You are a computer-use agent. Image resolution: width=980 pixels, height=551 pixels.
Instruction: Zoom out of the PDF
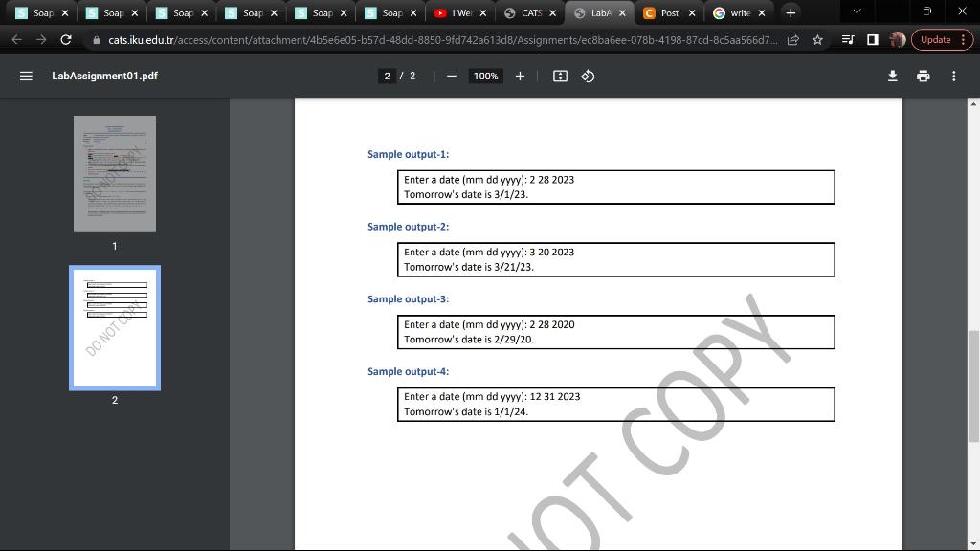click(x=451, y=75)
